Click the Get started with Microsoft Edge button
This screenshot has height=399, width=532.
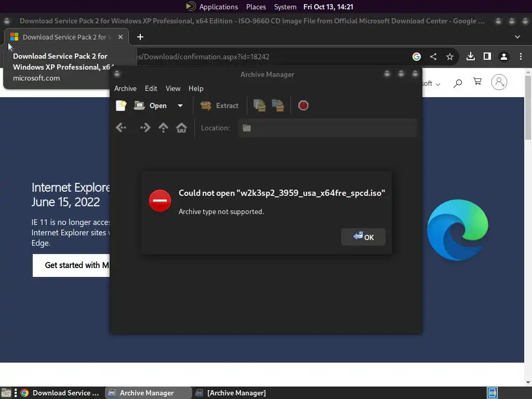point(71,265)
